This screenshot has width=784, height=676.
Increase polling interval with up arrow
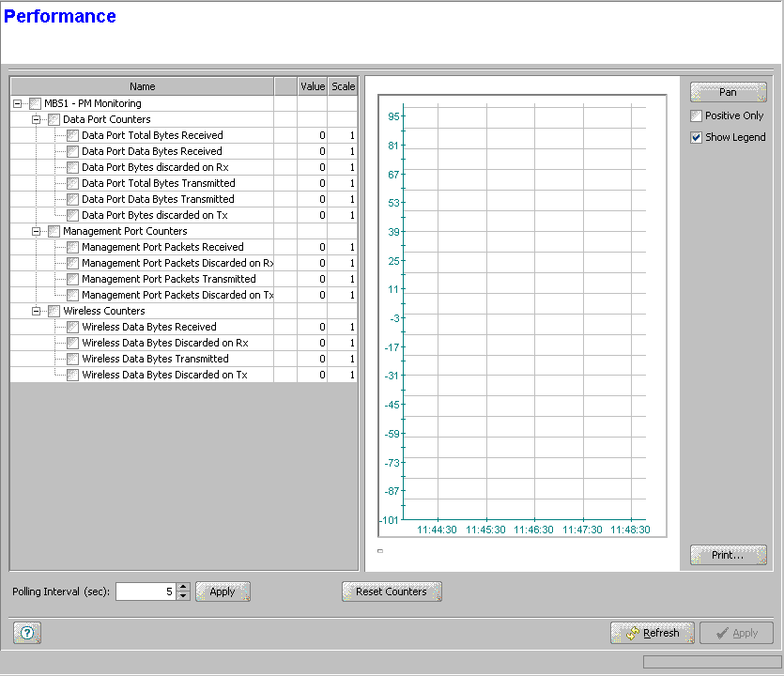[183, 588]
